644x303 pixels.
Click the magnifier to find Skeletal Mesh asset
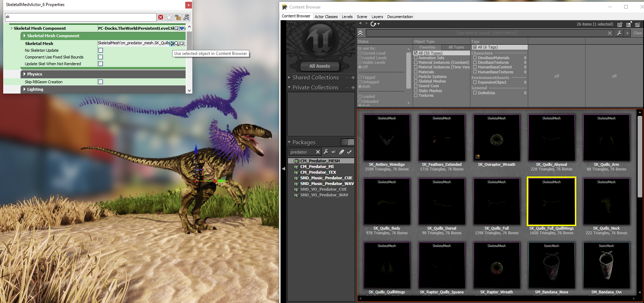coord(177,43)
